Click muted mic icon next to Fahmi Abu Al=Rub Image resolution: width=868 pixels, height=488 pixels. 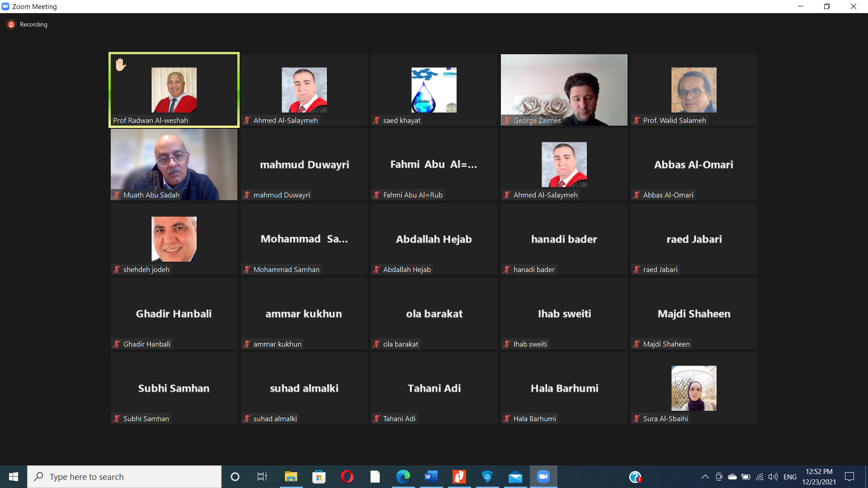[x=377, y=195]
